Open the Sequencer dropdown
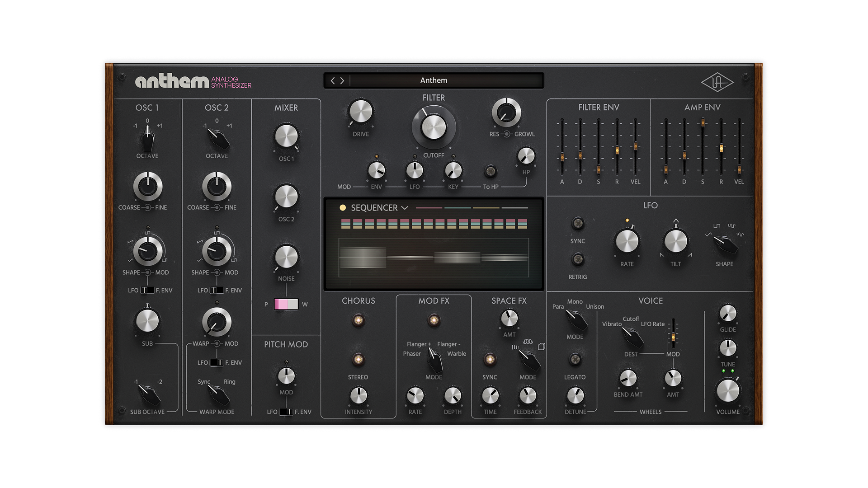This screenshot has height=488, width=868. pyautogui.click(x=405, y=208)
